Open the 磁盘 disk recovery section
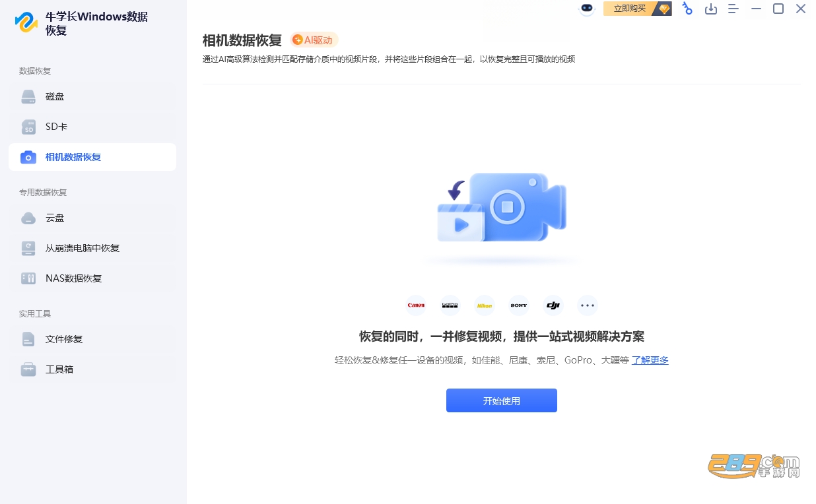Image resolution: width=816 pixels, height=504 pixels. coord(92,96)
